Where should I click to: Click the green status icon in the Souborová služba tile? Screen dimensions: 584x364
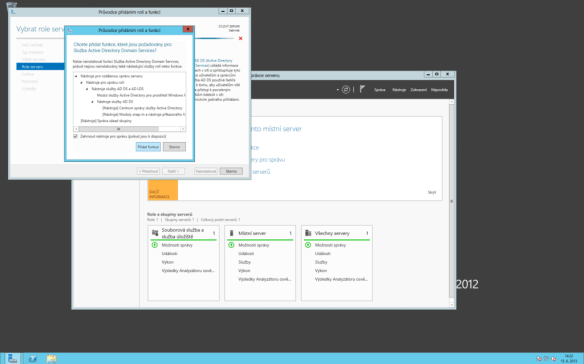click(155, 245)
